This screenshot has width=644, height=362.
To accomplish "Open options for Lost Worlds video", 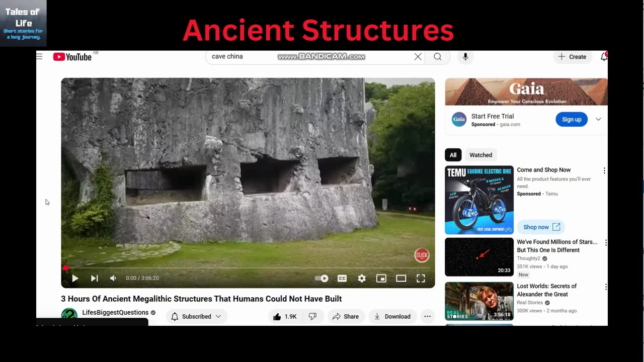I will tap(605, 287).
